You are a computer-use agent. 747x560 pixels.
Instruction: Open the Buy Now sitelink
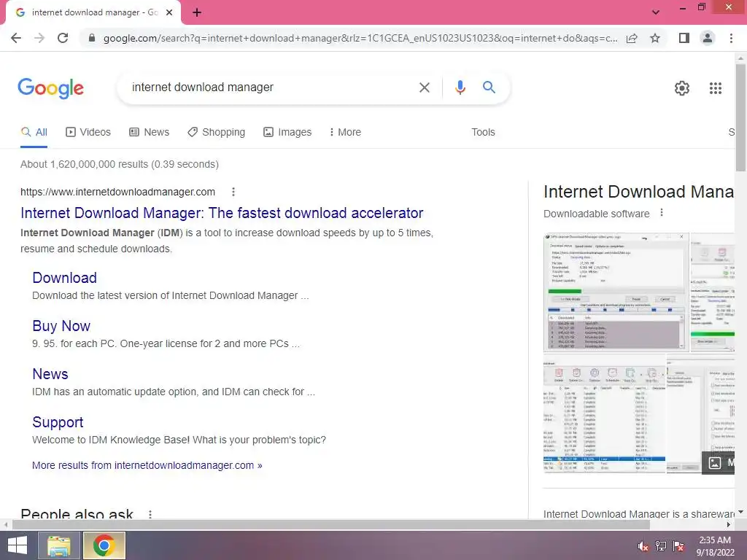[x=61, y=326]
